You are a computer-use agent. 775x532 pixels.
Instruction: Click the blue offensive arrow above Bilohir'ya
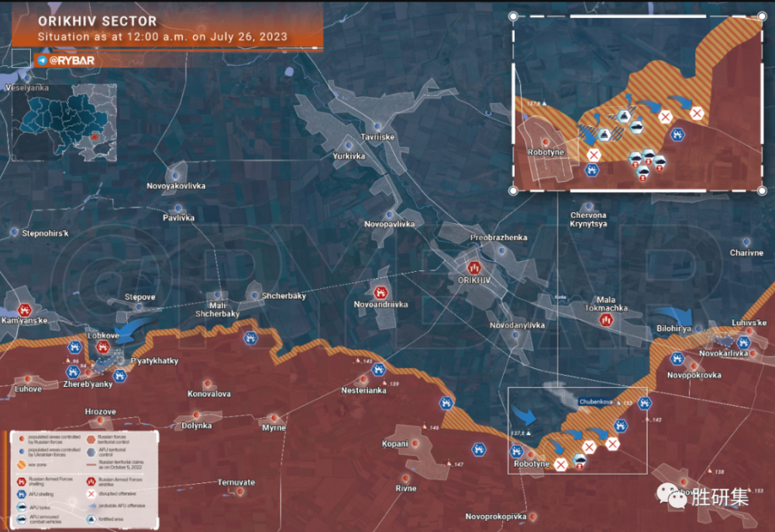673,315
